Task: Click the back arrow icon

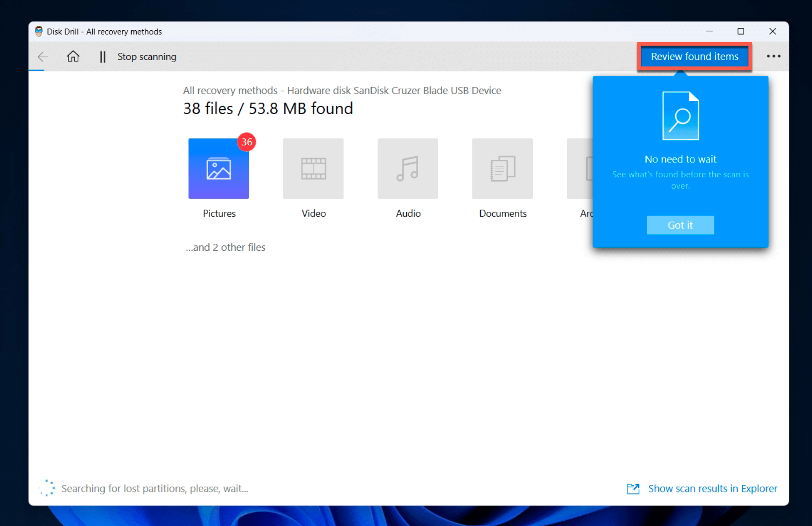Action: click(x=43, y=56)
